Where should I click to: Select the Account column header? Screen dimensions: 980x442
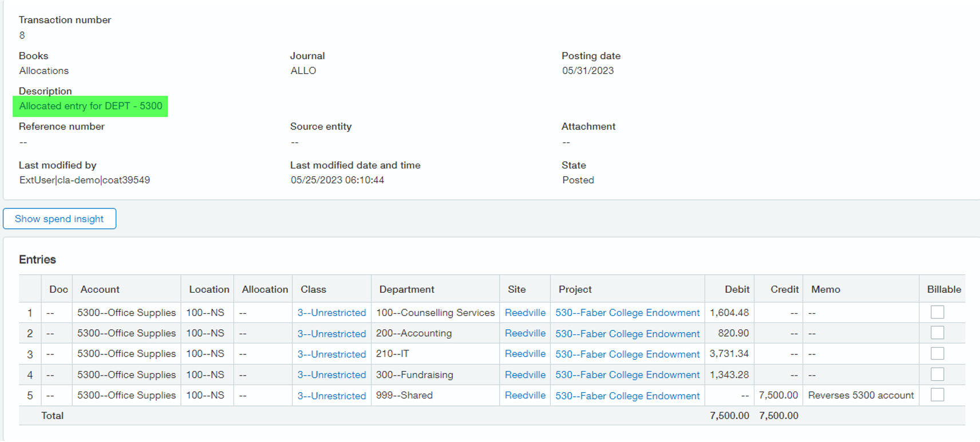coord(100,289)
